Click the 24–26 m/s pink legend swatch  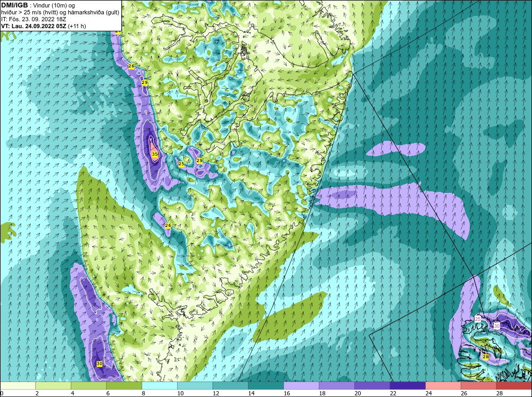443,386
